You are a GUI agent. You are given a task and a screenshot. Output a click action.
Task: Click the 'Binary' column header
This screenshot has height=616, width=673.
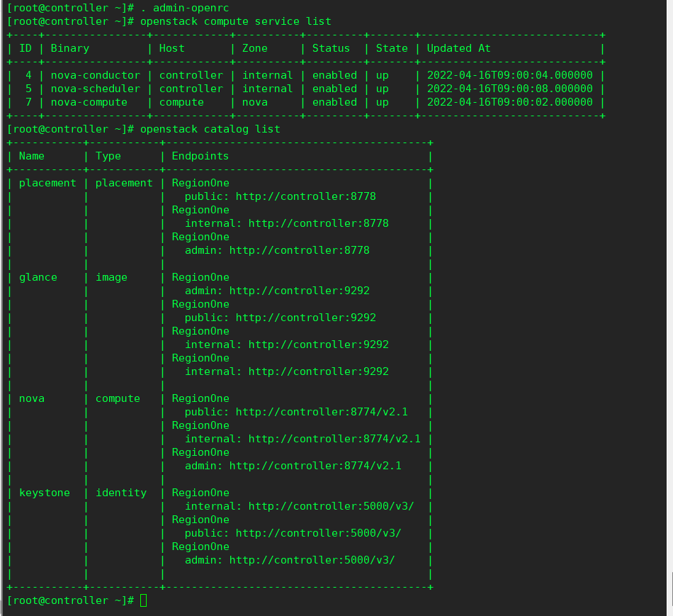pyautogui.click(x=70, y=48)
